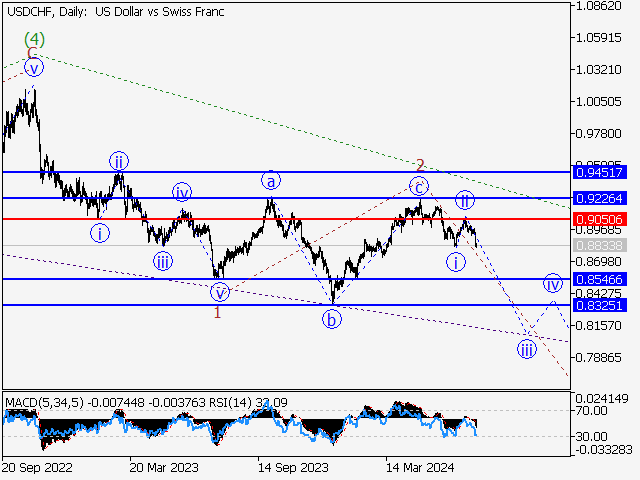Image resolution: width=640 pixels, height=480 pixels.
Task: Select the circled a wave label
Action: [x=271, y=180]
